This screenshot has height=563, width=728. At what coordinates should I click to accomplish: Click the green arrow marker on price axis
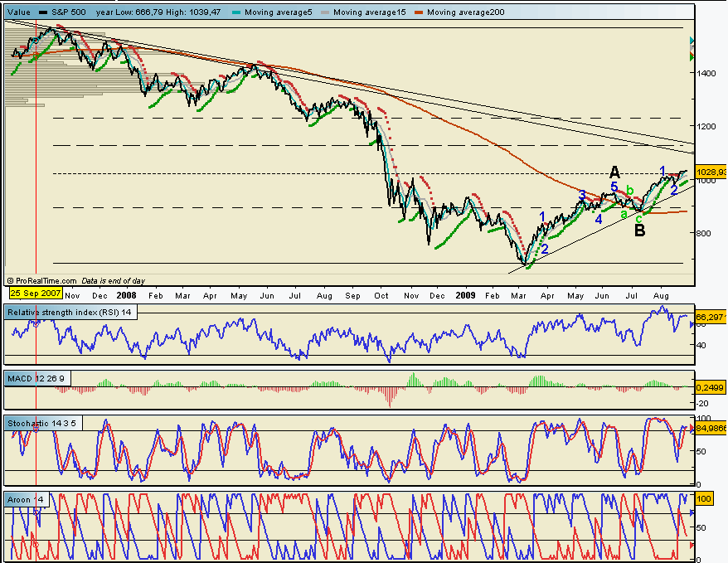[x=692, y=57]
